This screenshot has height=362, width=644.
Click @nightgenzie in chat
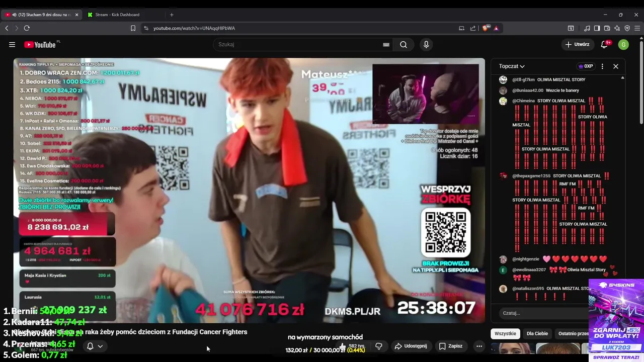pyautogui.click(x=526, y=259)
